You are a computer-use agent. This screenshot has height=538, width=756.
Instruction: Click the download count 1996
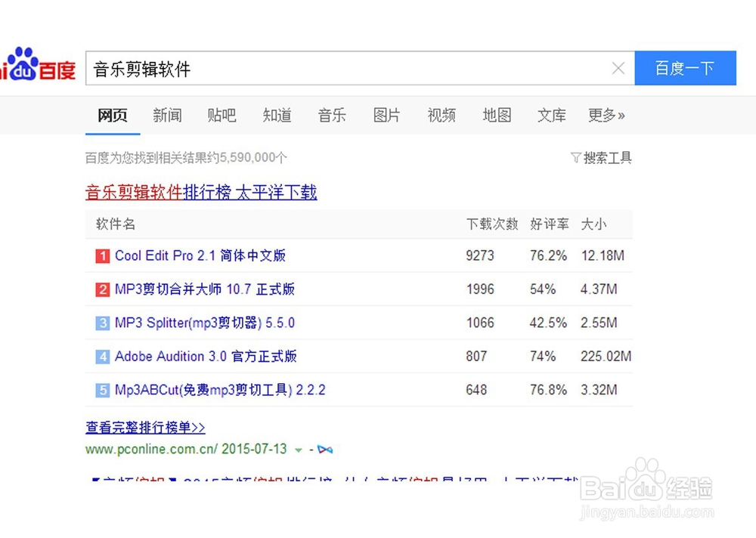pos(480,289)
